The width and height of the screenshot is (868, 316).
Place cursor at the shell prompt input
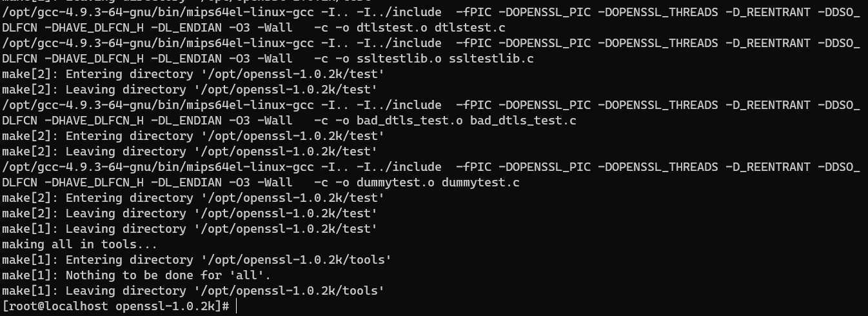click(237, 306)
